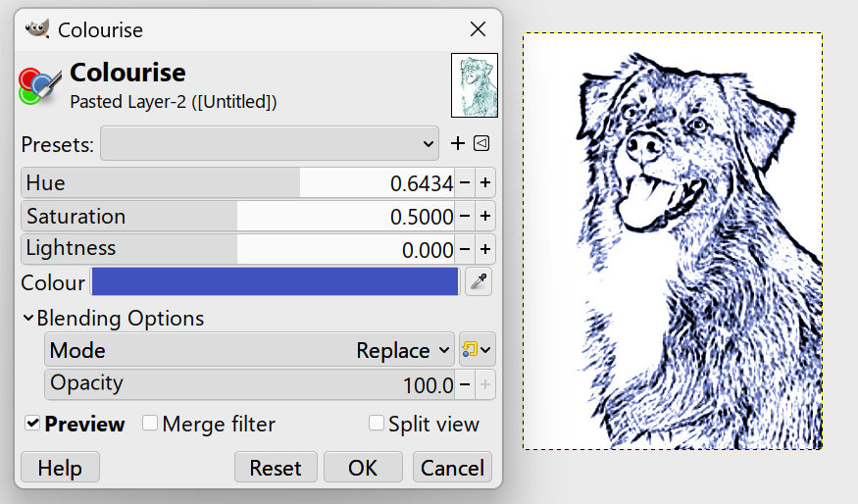Increase Saturation with plus button
The height and width of the screenshot is (504, 858).
(485, 216)
